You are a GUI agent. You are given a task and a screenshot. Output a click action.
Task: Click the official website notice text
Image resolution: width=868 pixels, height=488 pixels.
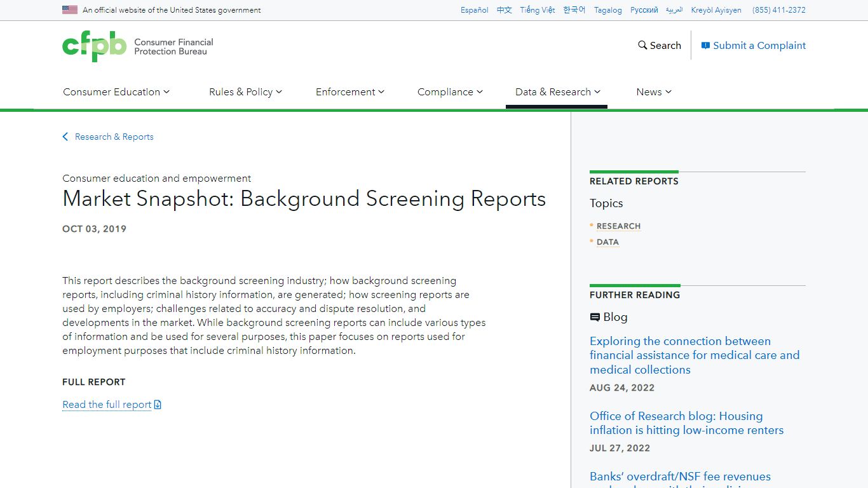click(172, 10)
